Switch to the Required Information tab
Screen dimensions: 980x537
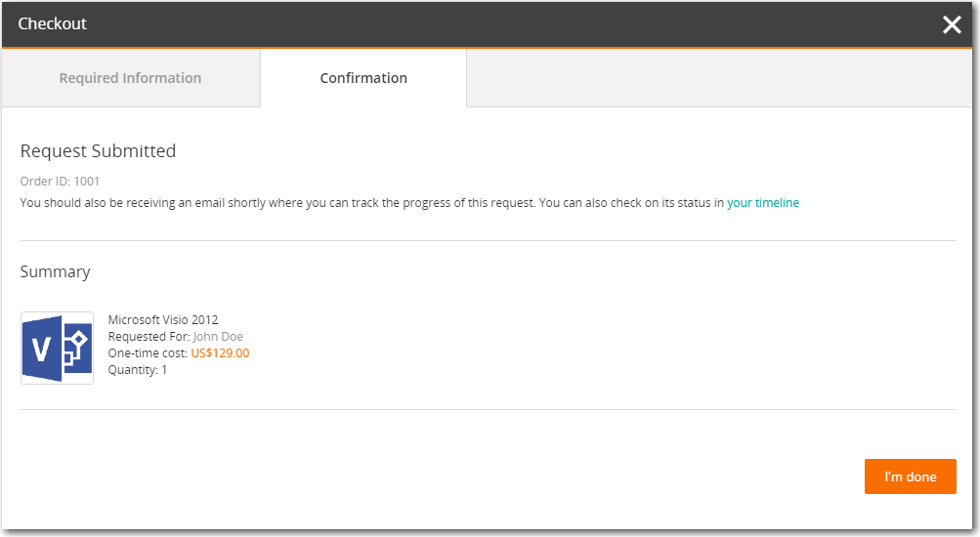point(130,78)
